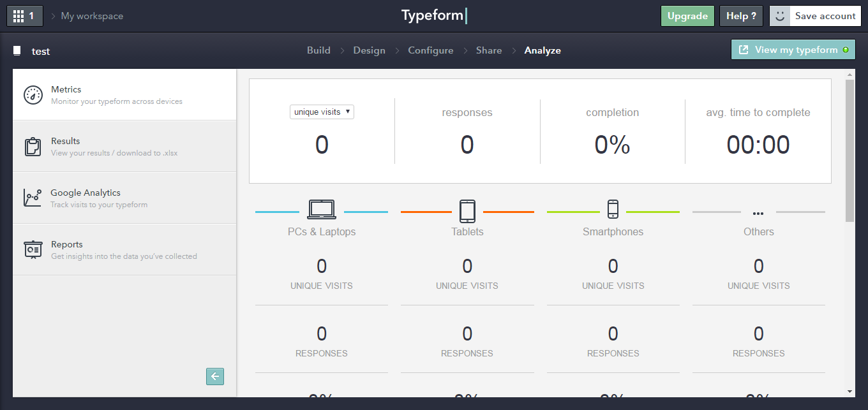
Task: Go to the Share step
Action: 489,50
